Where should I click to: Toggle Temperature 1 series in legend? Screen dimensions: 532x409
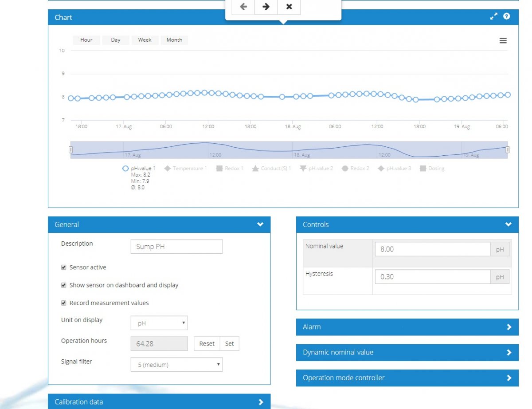point(185,169)
